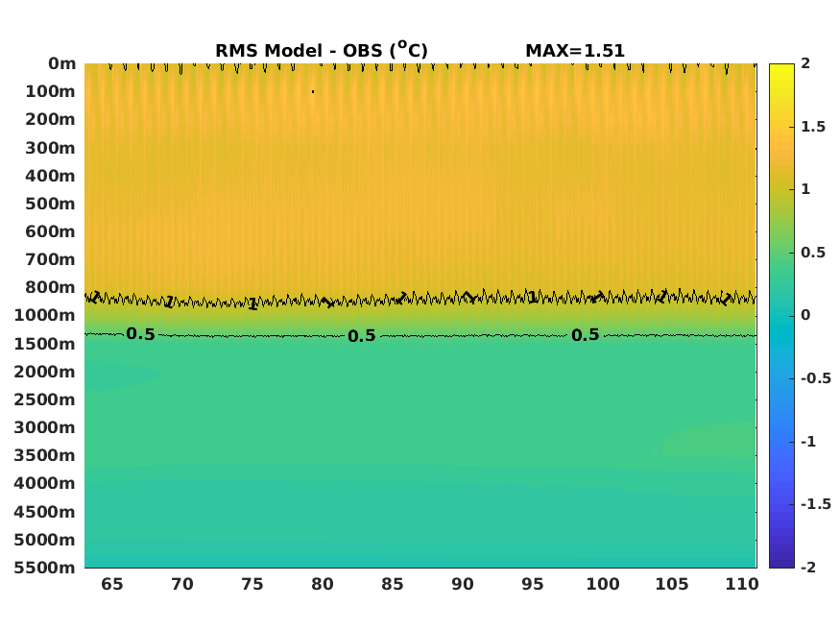Select the "5000m" depth tick label
Image resolution: width=840 pixels, height=630 pixels.
tap(45, 540)
